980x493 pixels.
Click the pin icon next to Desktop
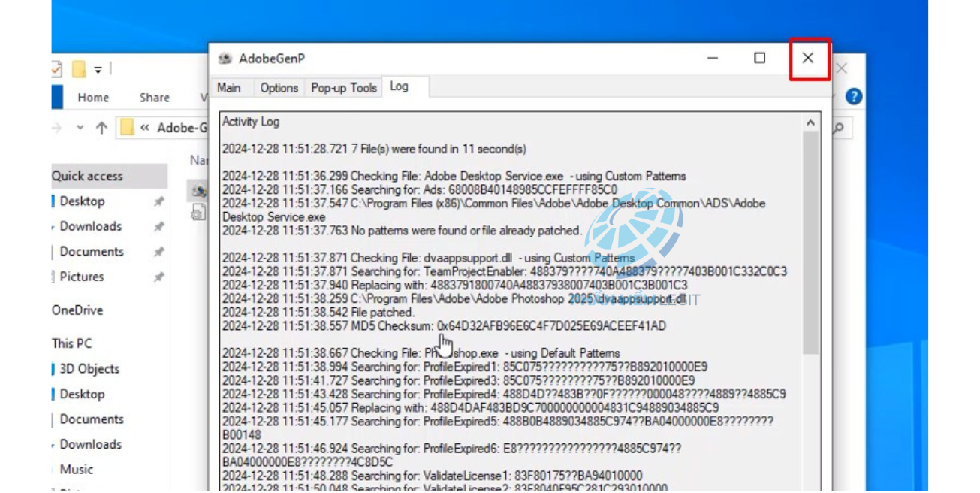(x=158, y=202)
